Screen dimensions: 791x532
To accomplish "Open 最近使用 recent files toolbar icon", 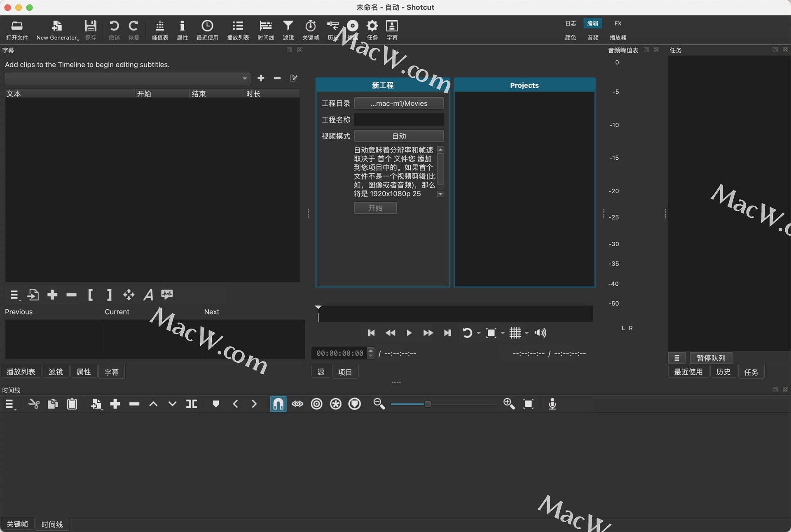I will pos(207,30).
